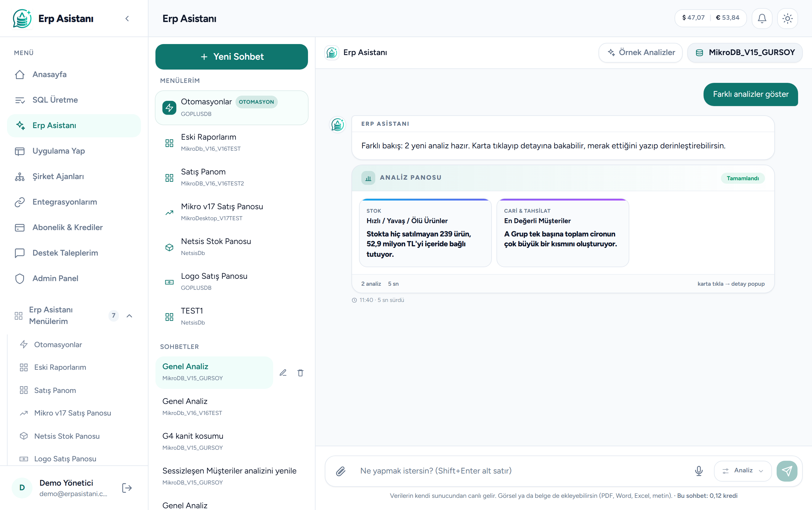This screenshot has height=510, width=812.
Task: Open Sessizleşen Müşteriler analizini yenile chat
Action: [x=232, y=476]
